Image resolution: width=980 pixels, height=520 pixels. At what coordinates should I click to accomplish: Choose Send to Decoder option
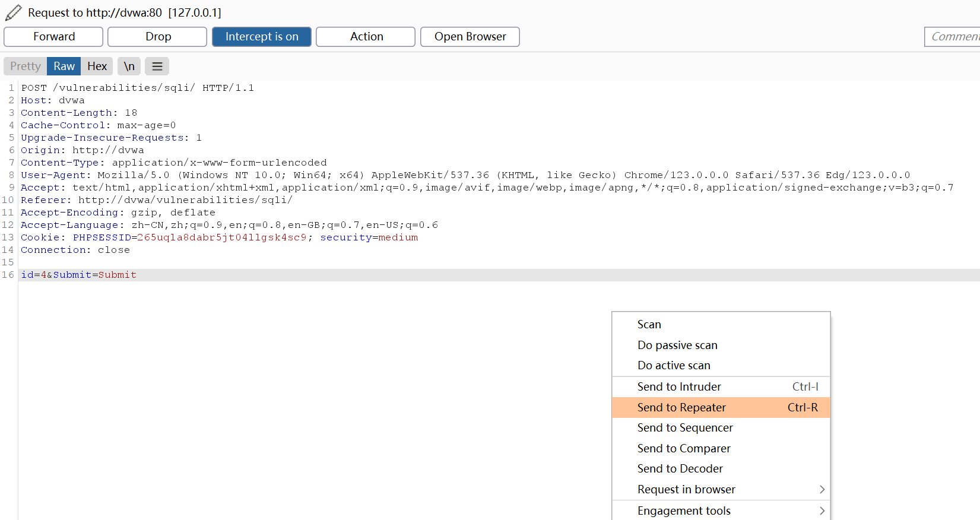click(680, 469)
